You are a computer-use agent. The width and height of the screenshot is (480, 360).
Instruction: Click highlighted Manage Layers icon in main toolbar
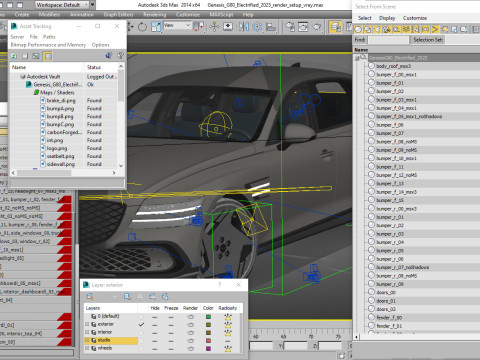(335, 27)
